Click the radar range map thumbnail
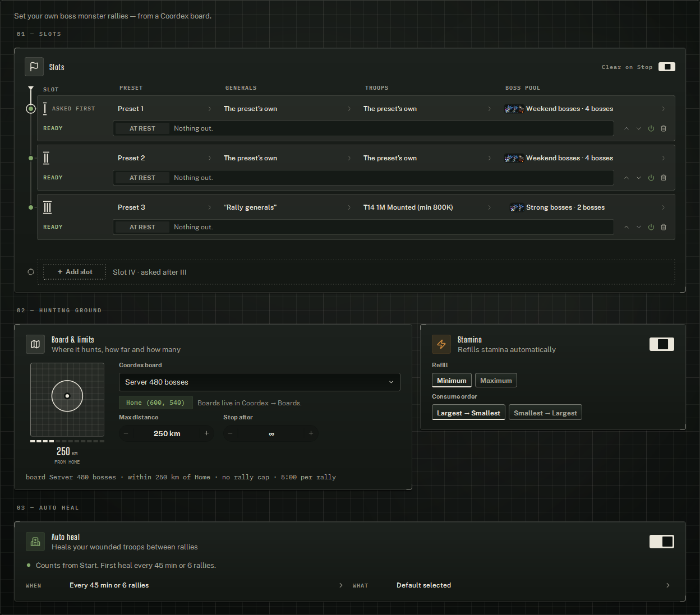This screenshot has width=700, height=615. 67,400
